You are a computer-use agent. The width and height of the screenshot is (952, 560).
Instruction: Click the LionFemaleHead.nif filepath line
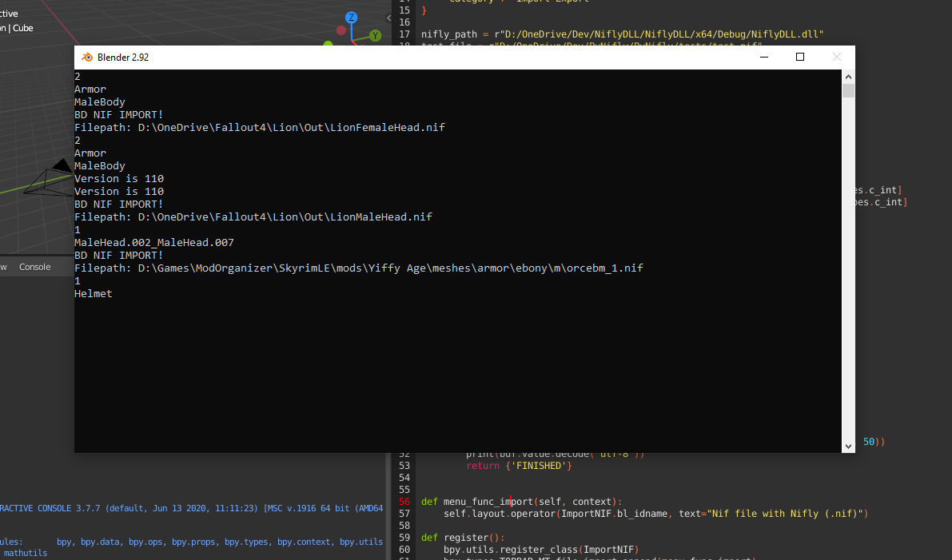point(260,127)
